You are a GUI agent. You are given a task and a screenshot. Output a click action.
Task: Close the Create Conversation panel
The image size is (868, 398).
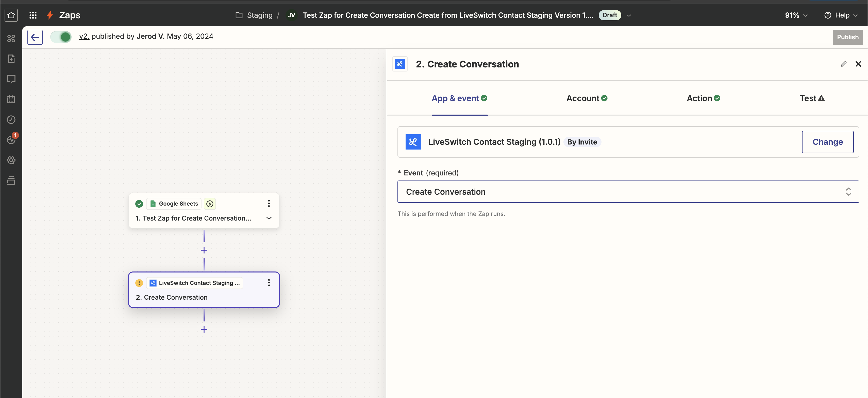pyautogui.click(x=858, y=64)
